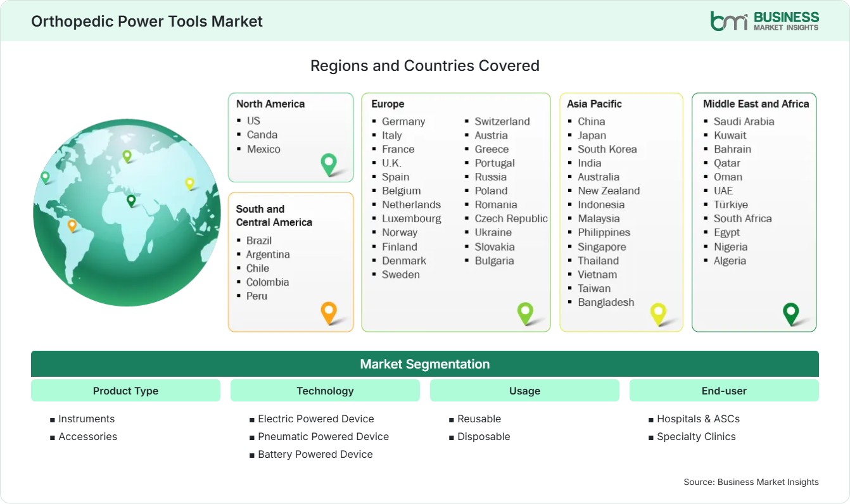Click the Source: Business Market Insights credit
Screen dimensions: 850x504
[751, 482]
